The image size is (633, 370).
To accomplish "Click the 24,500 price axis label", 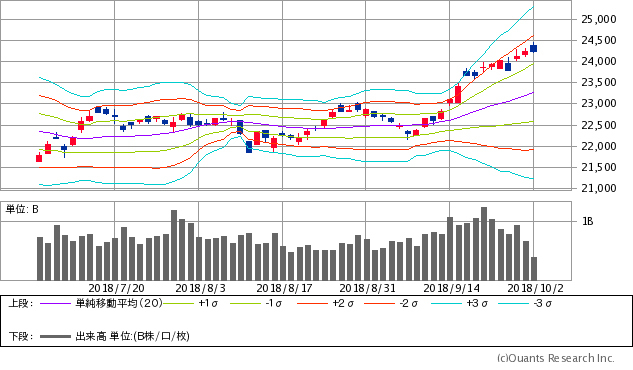I will click(x=599, y=40).
